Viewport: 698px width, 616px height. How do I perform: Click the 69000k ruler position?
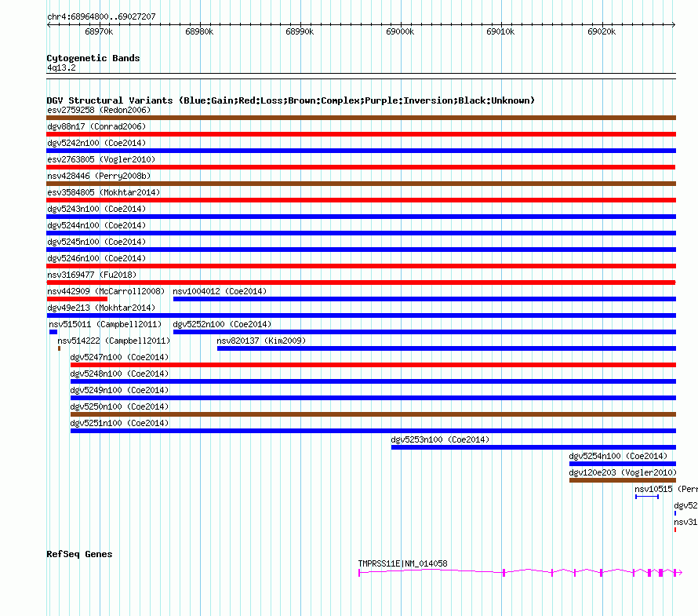[400, 31]
